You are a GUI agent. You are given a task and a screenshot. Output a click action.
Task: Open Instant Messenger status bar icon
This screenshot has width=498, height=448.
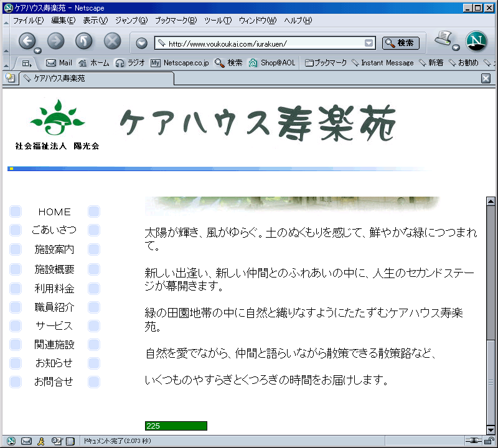(x=41, y=441)
